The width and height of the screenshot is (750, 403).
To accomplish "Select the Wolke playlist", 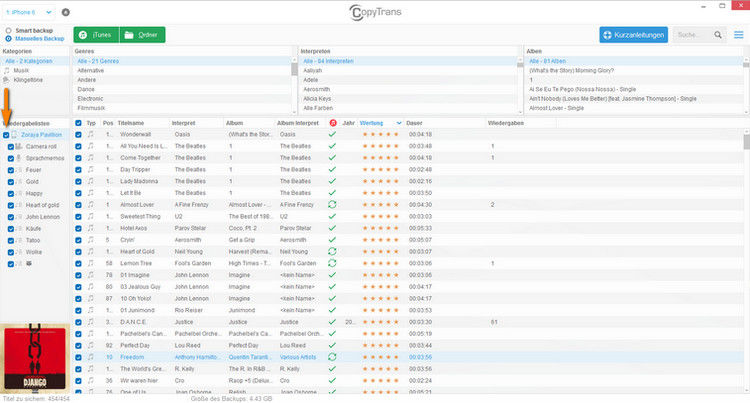I will click(34, 252).
